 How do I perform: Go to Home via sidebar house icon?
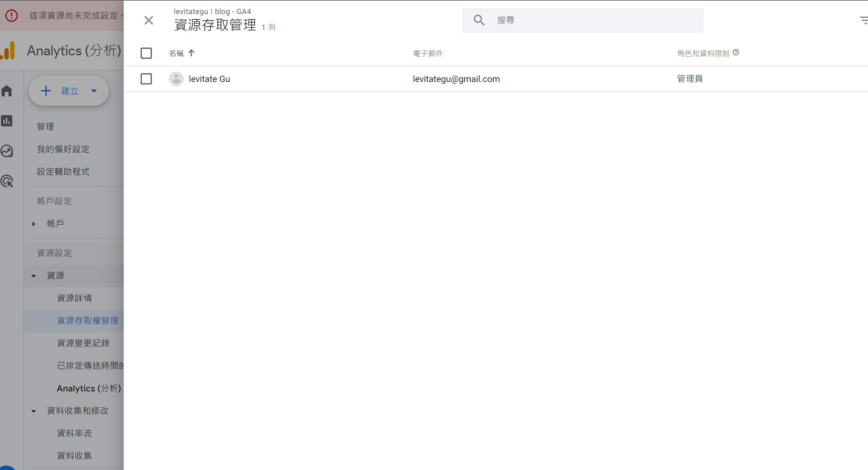click(7, 90)
